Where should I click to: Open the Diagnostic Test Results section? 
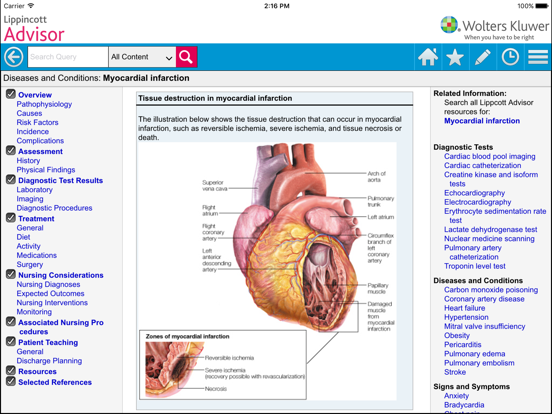click(61, 181)
